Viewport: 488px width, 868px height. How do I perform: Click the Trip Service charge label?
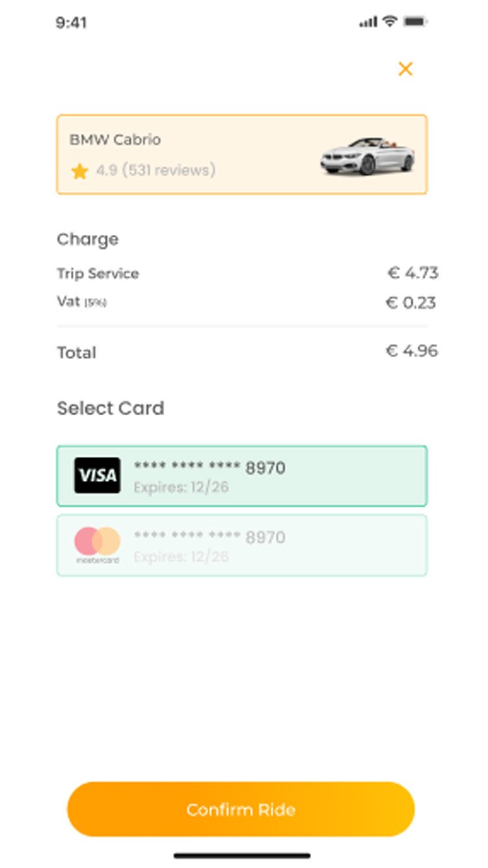(x=98, y=273)
